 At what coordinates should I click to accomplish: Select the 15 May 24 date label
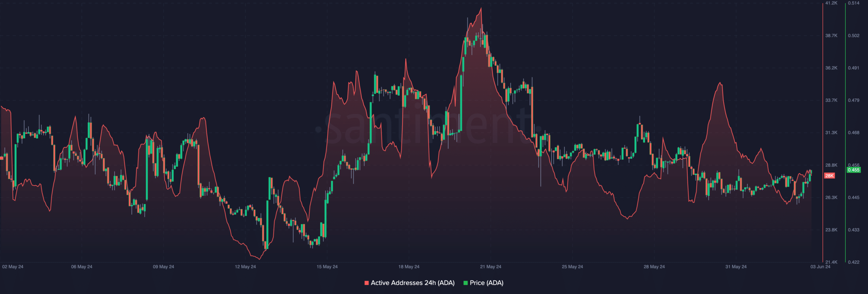pyautogui.click(x=327, y=267)
